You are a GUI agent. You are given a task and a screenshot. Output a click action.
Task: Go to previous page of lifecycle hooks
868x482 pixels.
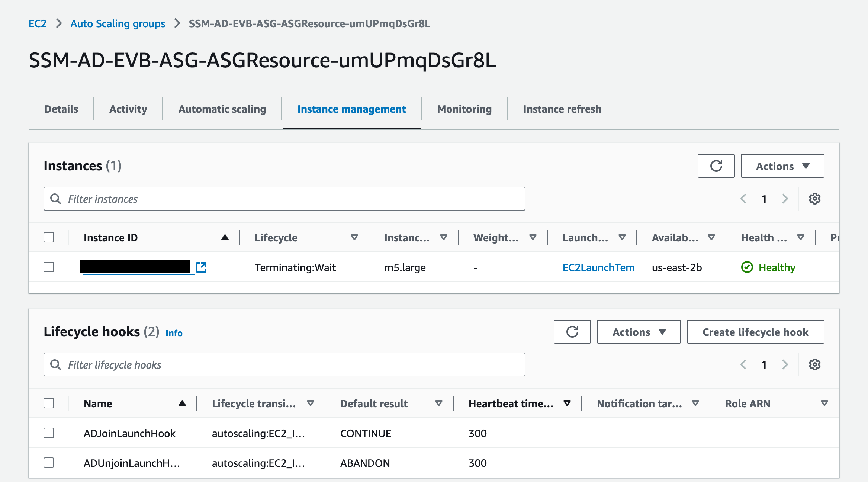(x=743, y=365)
